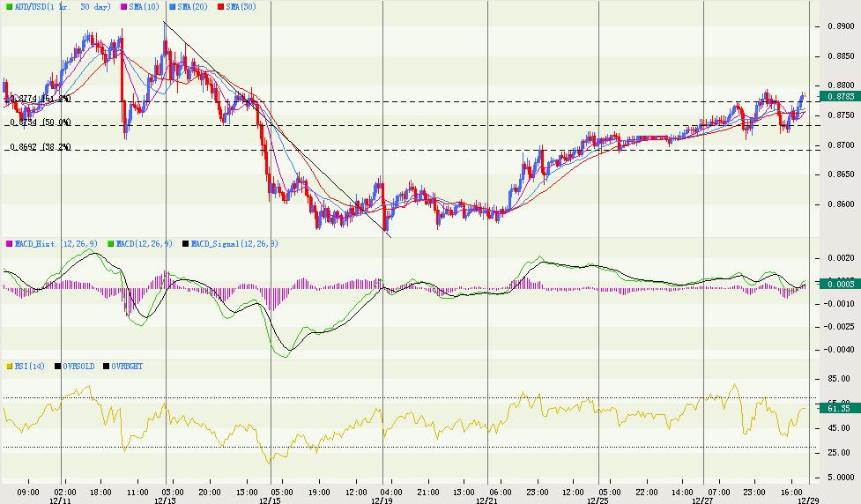Click the 12/21 date label
Screen dimensions: 861x504
486,500
